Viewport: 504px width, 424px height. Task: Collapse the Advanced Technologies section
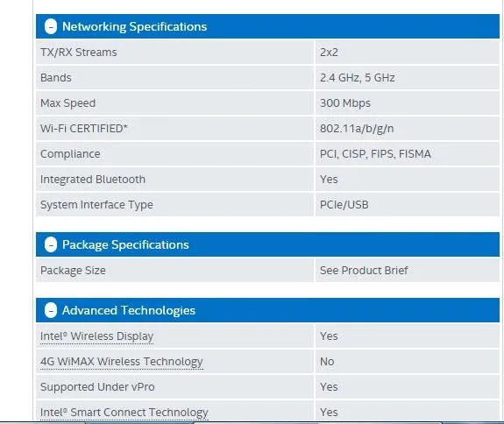coord(51,310)
